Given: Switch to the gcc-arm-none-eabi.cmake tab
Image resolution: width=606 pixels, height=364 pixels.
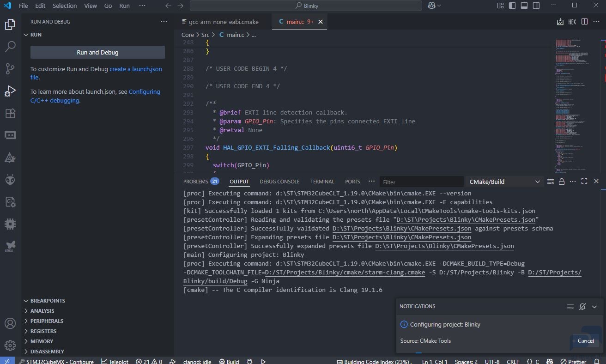Looking at the screenshot, I should click(224, 22).
